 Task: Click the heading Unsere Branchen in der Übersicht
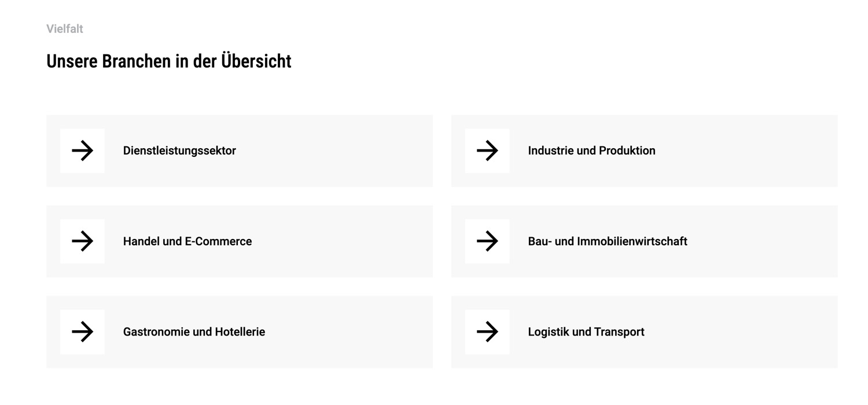(169, 61)
